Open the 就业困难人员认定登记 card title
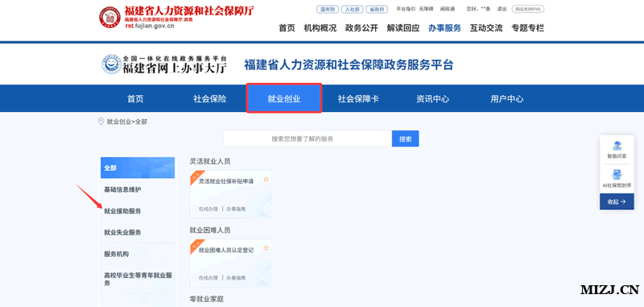 pos(226,250)
